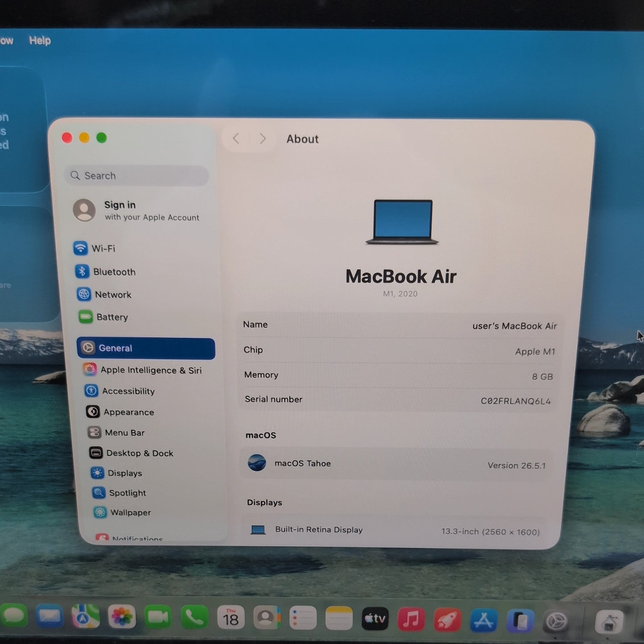The width and height of the screenshot is (644, 644).
Task: Open Desktop & Dock settings
Action: [131, 453]
